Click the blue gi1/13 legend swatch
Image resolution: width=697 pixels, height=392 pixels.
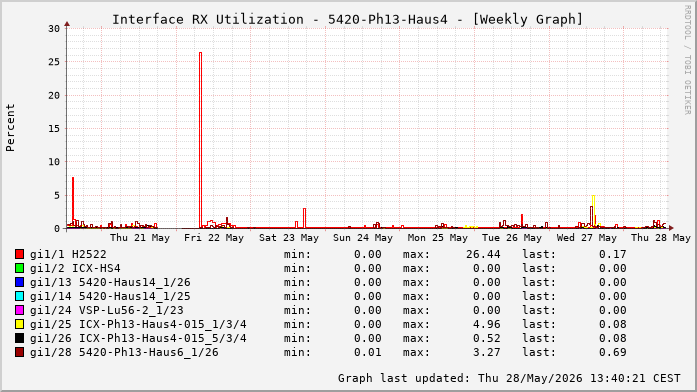pos(19,282)
